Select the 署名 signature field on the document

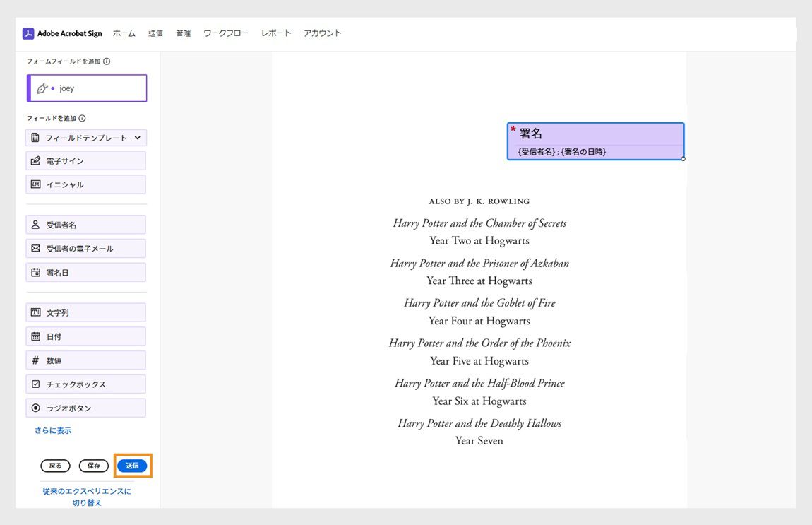point(595,140)
